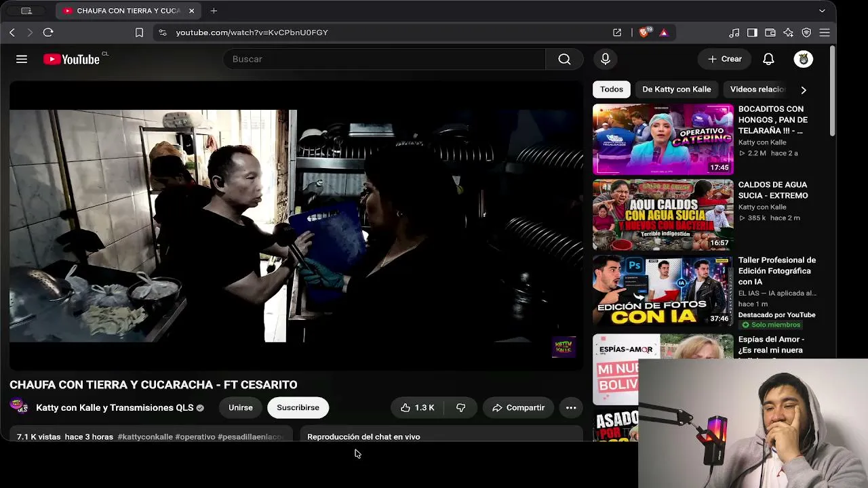868x488 pixels.
Task: Click the browser address bar URL
Action: click(x=252, y=33)
